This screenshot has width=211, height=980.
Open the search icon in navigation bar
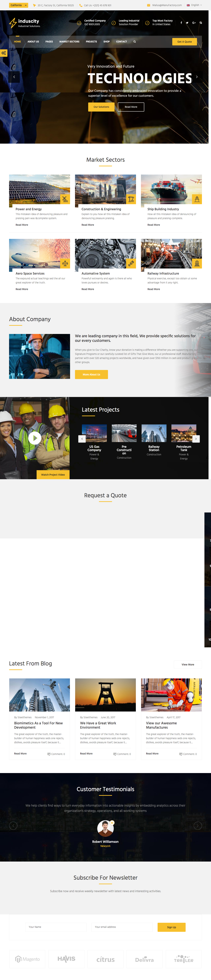pos(135,42)
